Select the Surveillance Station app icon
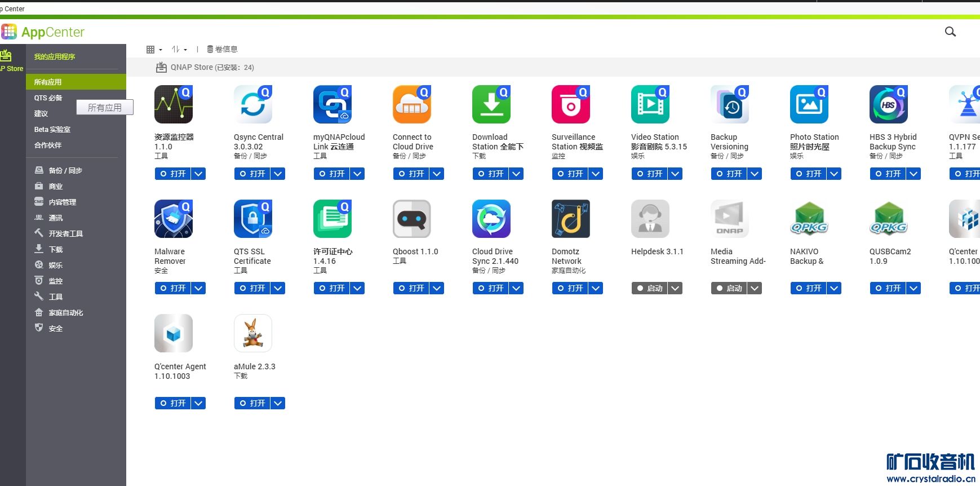The width and height of the screenshot is (980, 486). [571, 104]
